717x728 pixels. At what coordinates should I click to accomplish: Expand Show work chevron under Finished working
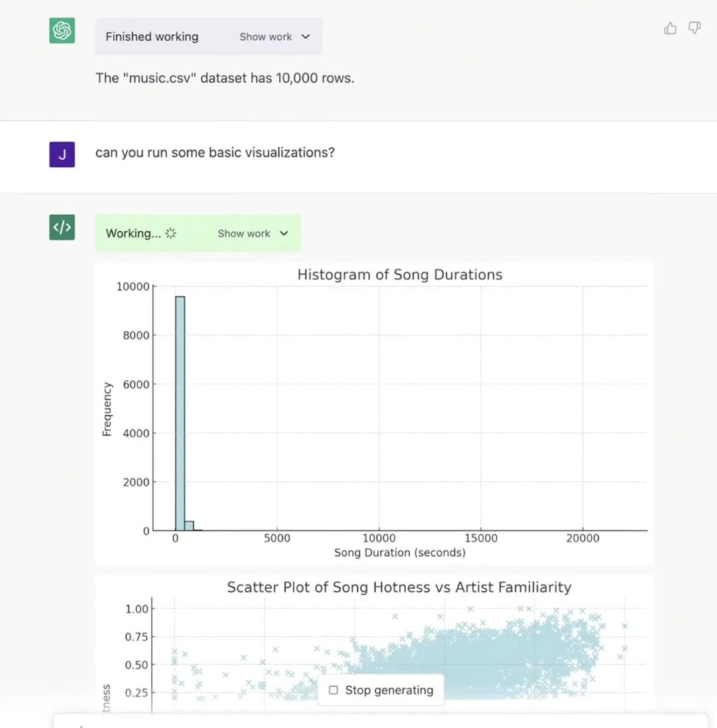(305, 37)
